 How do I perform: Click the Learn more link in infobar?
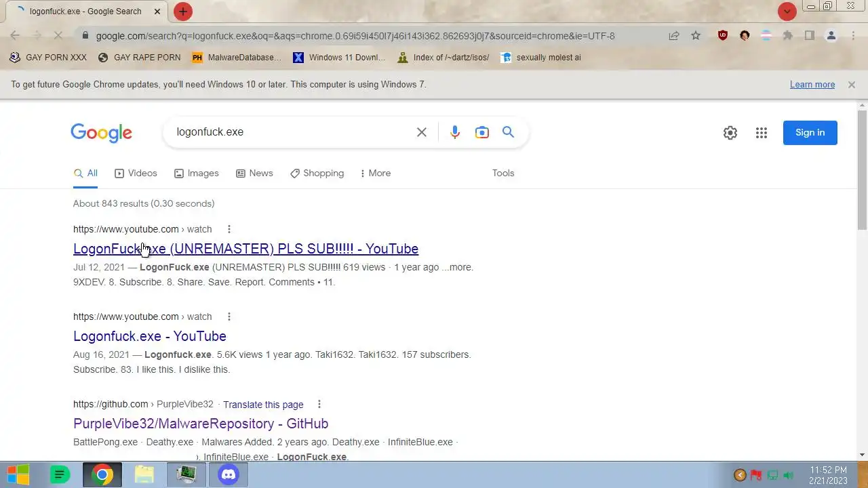pyautogui.click(x=812, y=85)
